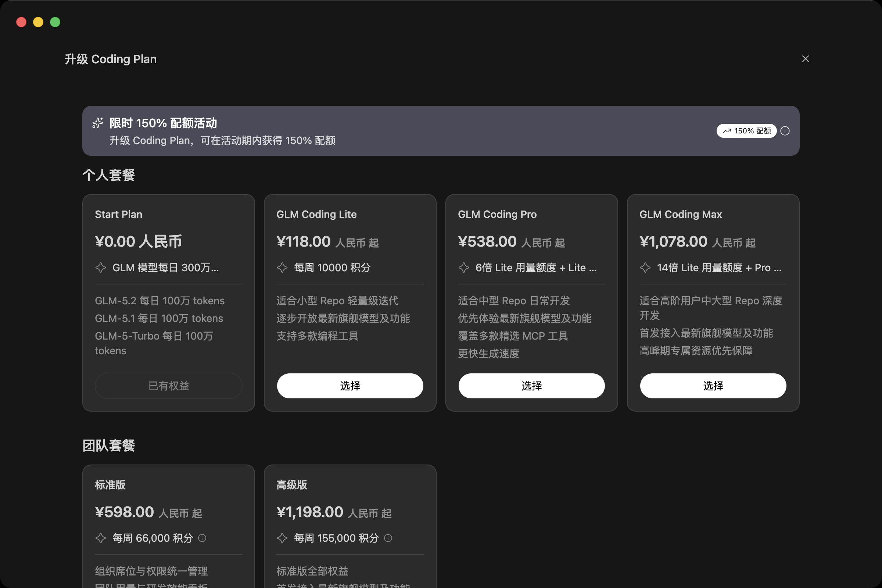
Task: Click the star icon beside GLM 模型每日 300万
Action: 100,268
